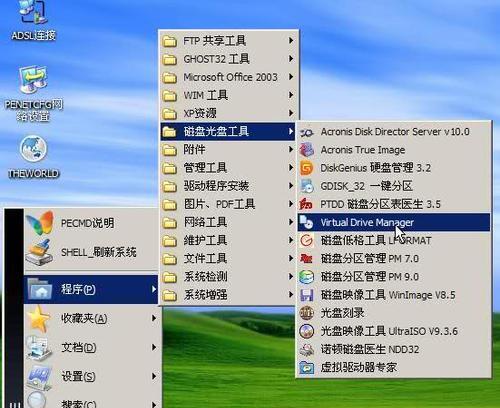
Task: Click the Acronis True Image icon
Action: coord(306,150)
